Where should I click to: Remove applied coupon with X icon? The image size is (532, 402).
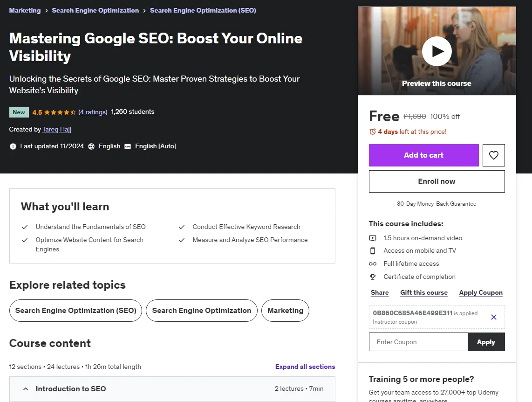click(x=494, y=317)
